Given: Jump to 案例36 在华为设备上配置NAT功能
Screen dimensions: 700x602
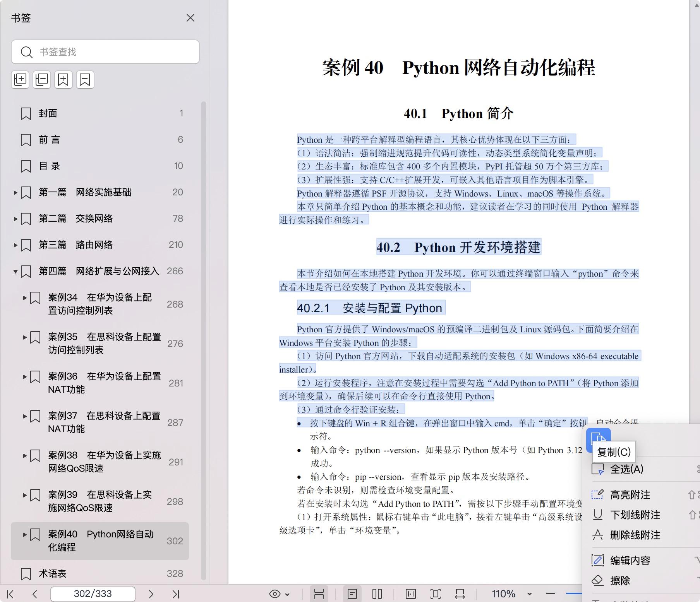Looking at the screenshot, I should 105,383.
